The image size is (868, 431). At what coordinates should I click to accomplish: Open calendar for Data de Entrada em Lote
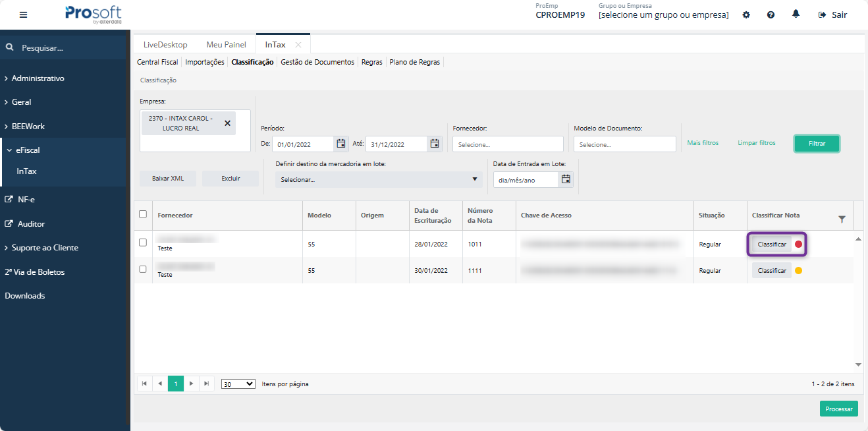[x=566, y=179]
